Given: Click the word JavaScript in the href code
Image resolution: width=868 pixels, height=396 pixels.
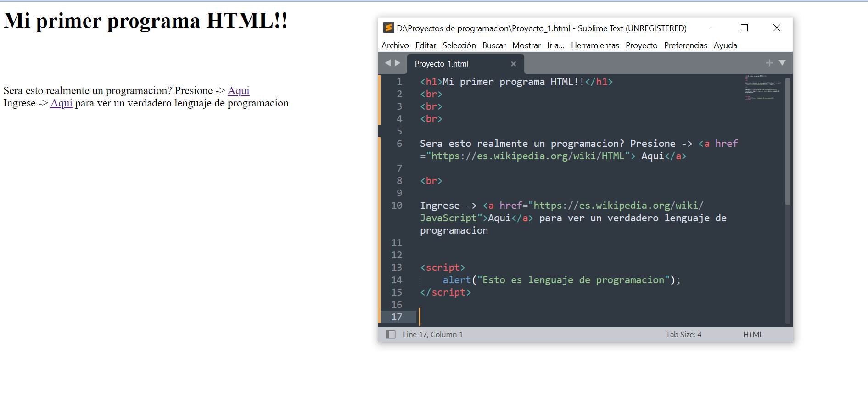Looking at the screenshot, I should tap(448, 218).
